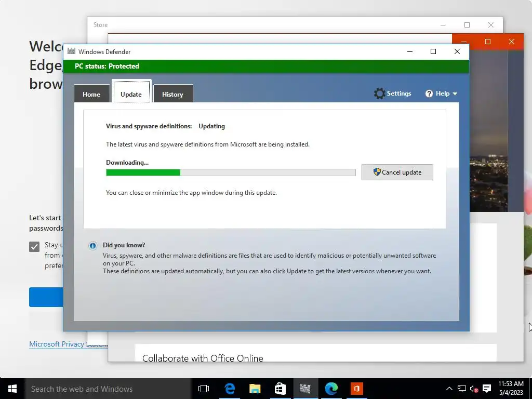This screenshot has width=532, height=399.
Task: Click the Virus and spyware definitions label
Action: click(149, 126)
